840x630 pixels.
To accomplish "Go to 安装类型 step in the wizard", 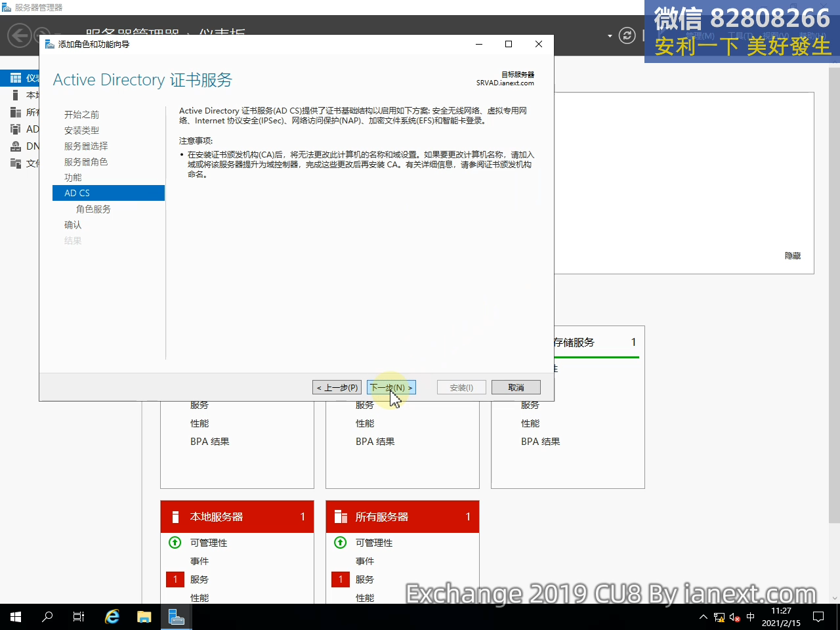I will coord(81,131).
